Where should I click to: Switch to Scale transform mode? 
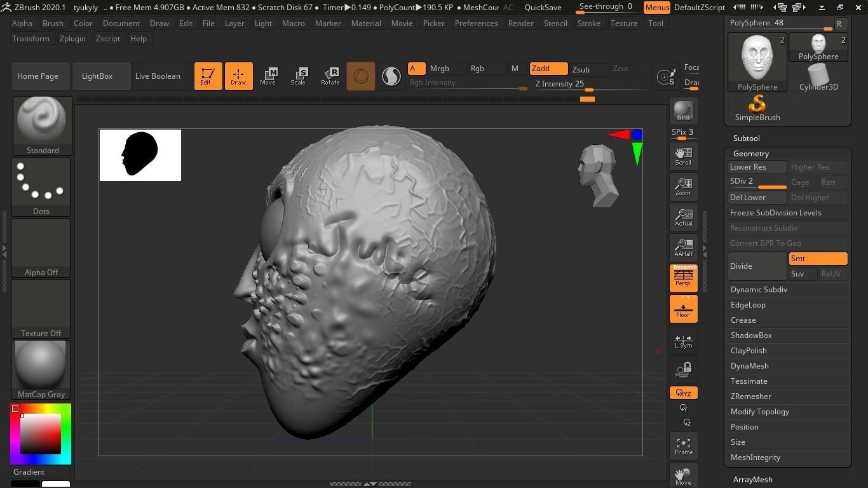coord(298,76)
